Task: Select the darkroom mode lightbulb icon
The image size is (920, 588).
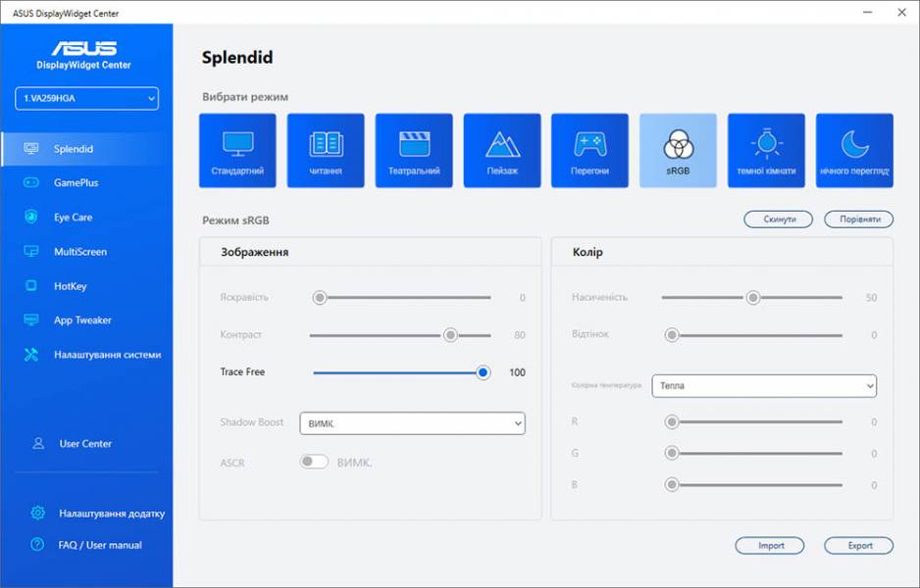Action: 766,145
